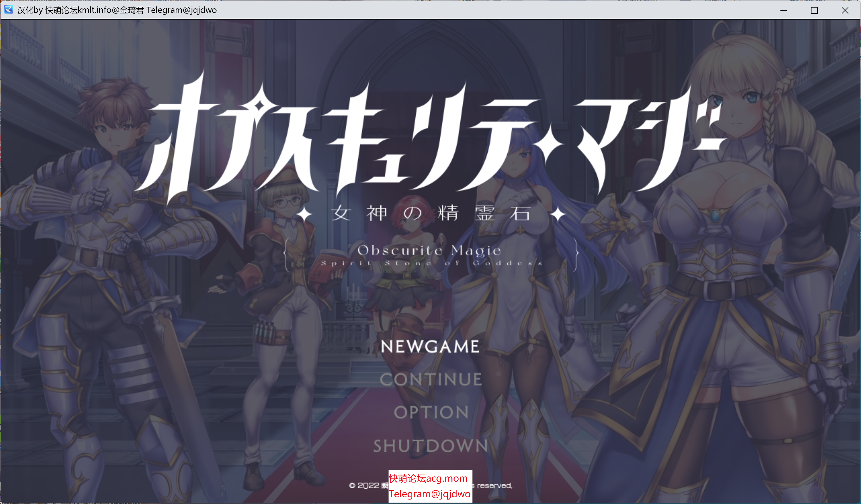Maximize the game window
This screenshot has width=861, height=504.
[x=815, y=10]
